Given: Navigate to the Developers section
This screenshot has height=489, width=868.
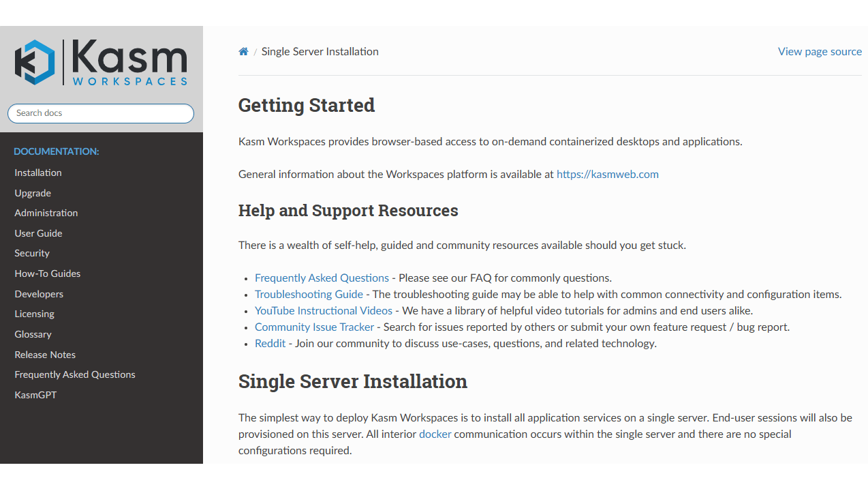Looking at the screenshot, I should pyautogui.click(x=39, y=294).
